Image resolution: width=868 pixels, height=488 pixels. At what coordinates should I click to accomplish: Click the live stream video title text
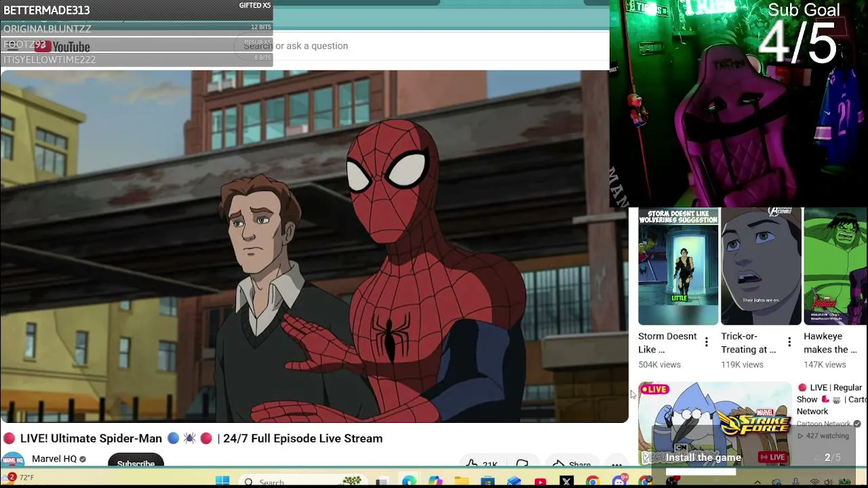click(193, 439)
